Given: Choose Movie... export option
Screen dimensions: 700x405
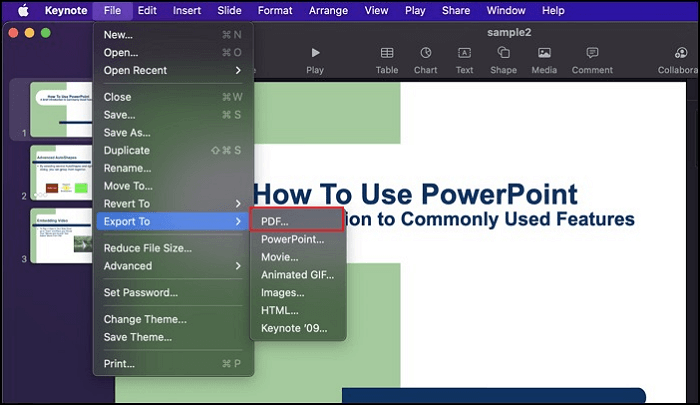Looking at the screenshot, I should (x=298, y=257).
